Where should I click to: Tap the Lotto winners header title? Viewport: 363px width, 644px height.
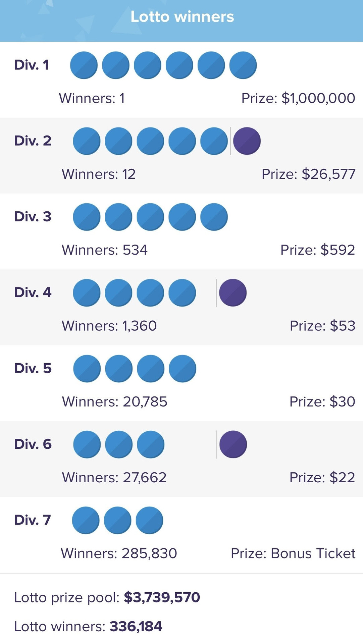(182, 17)
